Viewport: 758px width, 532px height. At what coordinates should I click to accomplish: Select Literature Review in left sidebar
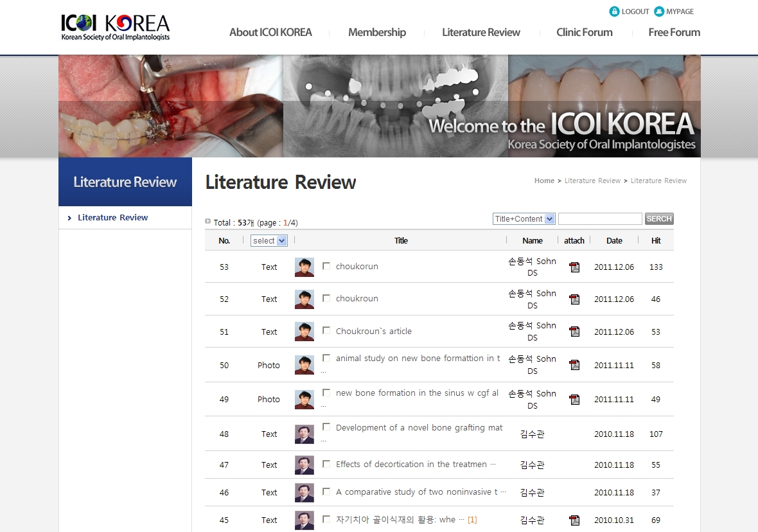point(112,218)
